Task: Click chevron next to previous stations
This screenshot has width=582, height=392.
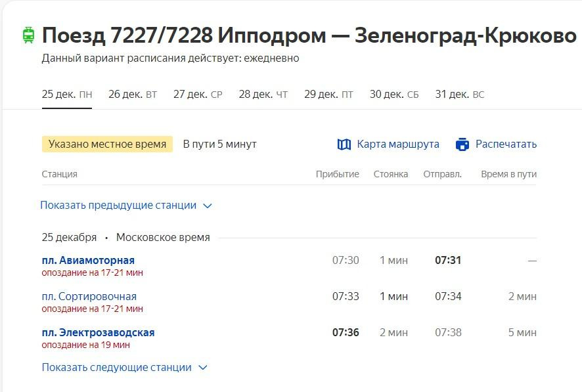Action: 208,206
